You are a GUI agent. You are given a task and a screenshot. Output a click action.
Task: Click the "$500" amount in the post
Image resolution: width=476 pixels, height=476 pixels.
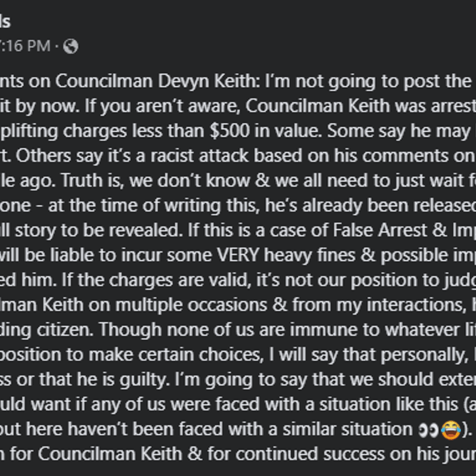(x=230, y=131)
